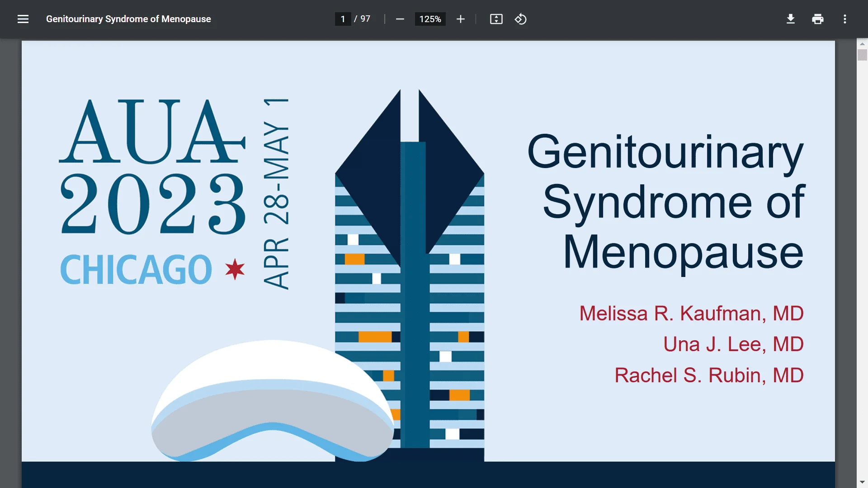Click the 125% zoom level field

430,19
